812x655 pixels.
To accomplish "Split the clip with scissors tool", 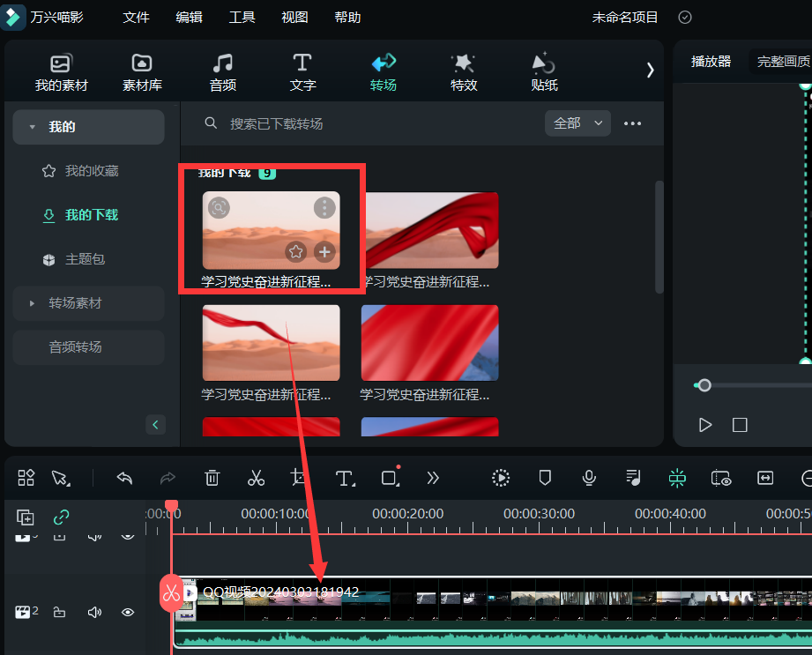I will 256,478.
